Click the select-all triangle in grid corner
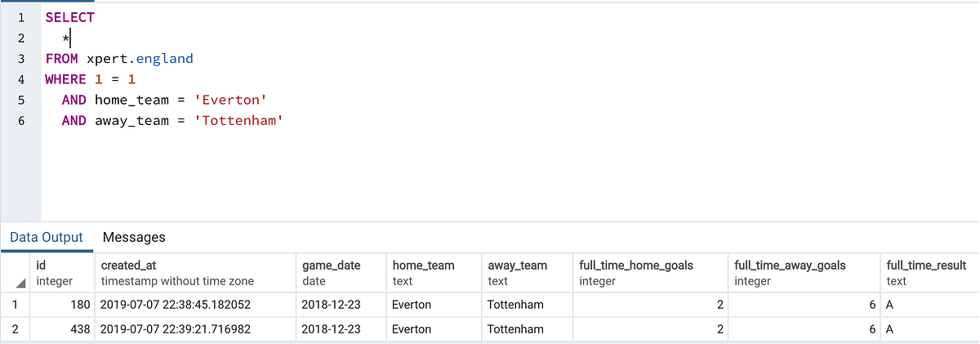The width and height of the screenshot is (980, 344). pyautogui.click(x=19, y=282)
